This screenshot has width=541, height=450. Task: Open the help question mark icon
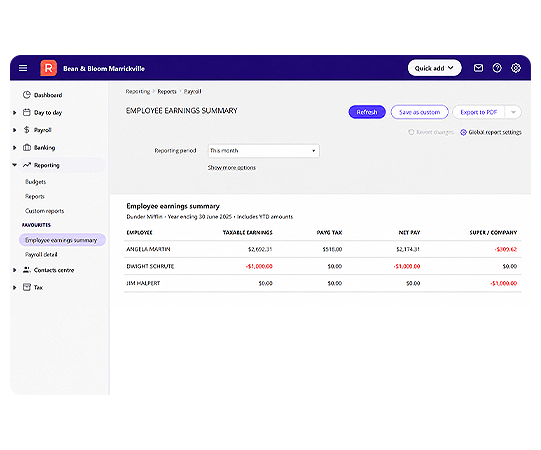click(x=497, y=68)
